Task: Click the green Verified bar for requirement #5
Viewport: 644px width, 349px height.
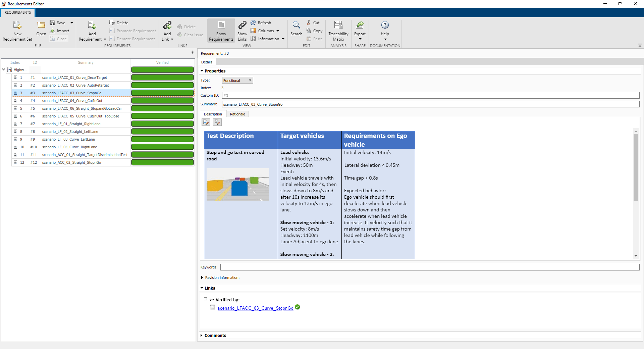Action: [x=162, y=108]
